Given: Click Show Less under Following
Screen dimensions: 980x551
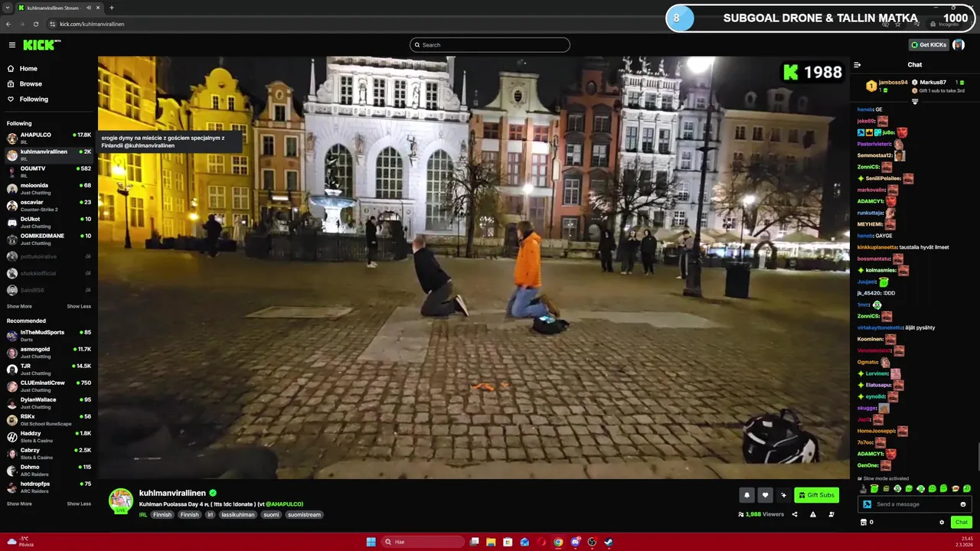Looking at the screenshot, I should 79,306.
